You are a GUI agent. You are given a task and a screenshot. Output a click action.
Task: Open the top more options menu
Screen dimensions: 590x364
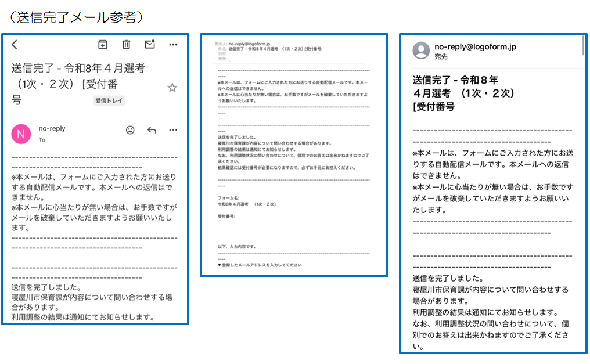click(x=173, y=45)
